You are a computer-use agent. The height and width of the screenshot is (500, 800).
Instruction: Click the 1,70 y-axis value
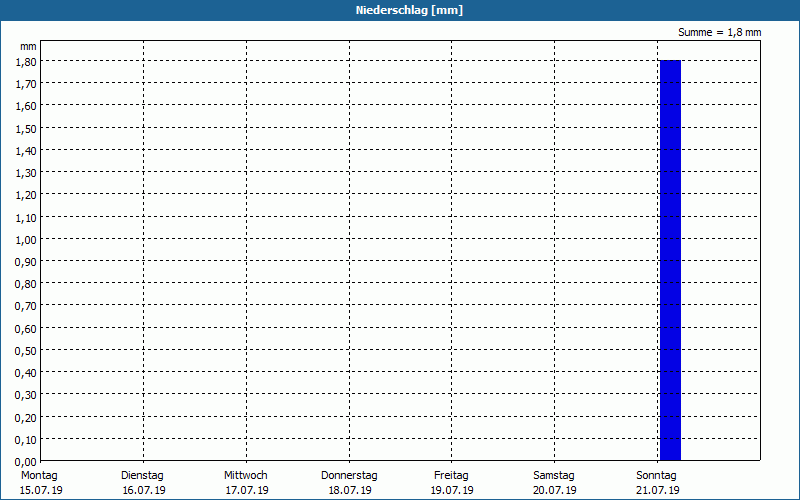[x=26, y=84]
